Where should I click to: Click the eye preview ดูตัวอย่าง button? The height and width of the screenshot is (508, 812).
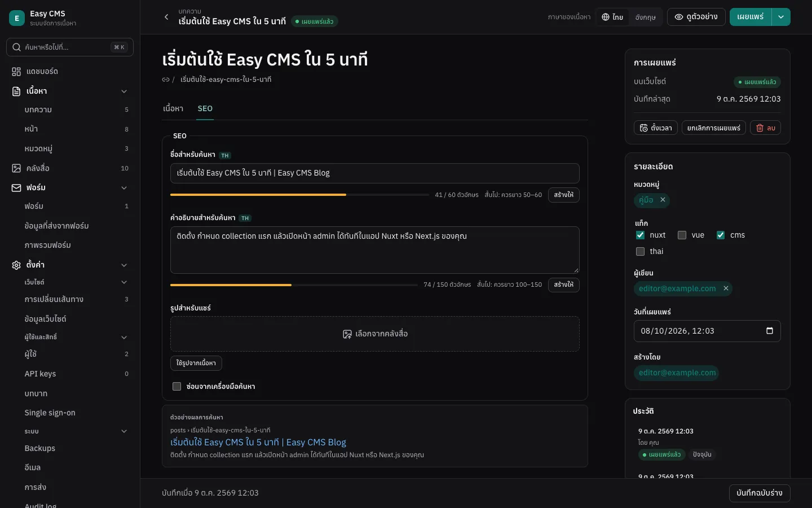(696, 17)
